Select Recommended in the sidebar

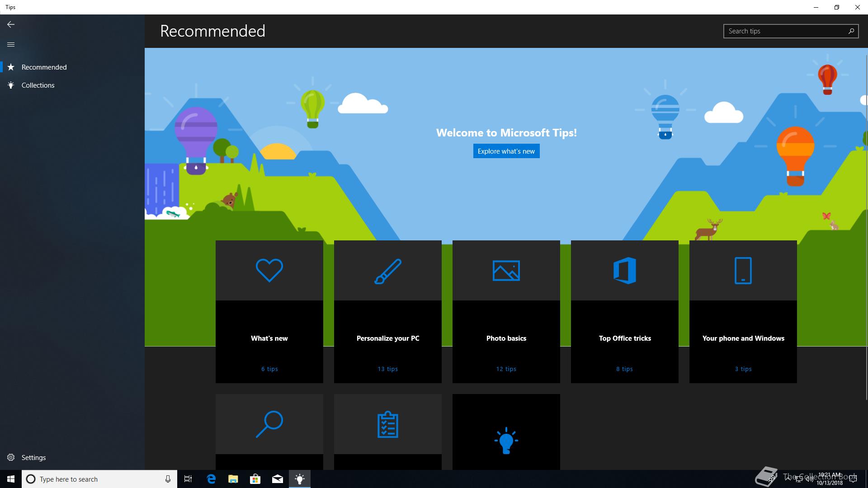click(72, 67)
